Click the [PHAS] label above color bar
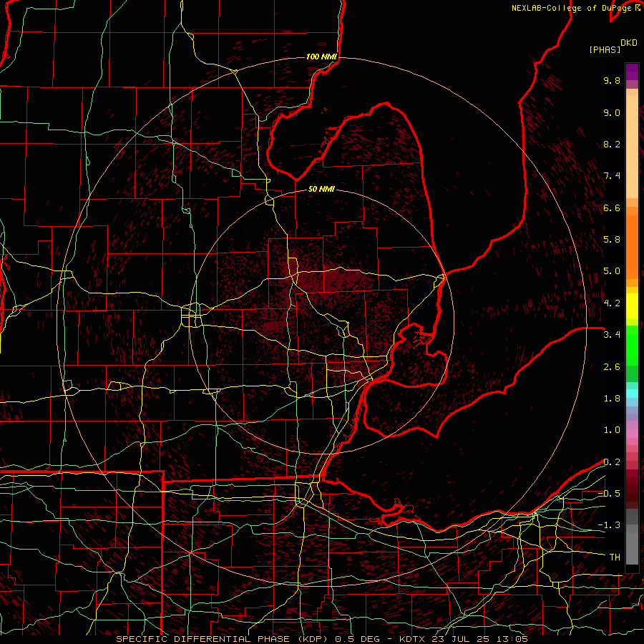The width and height of the screenshot is (644, 644). coord(605,49)
